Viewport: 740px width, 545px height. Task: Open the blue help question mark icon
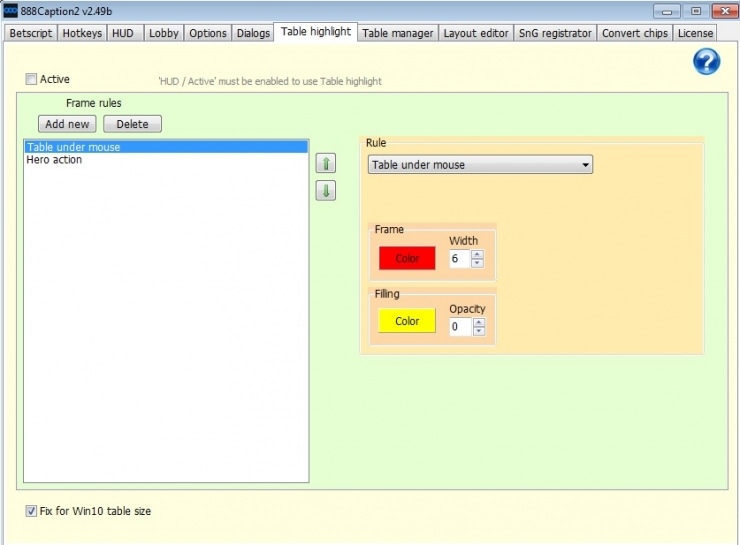coord(706,61)
